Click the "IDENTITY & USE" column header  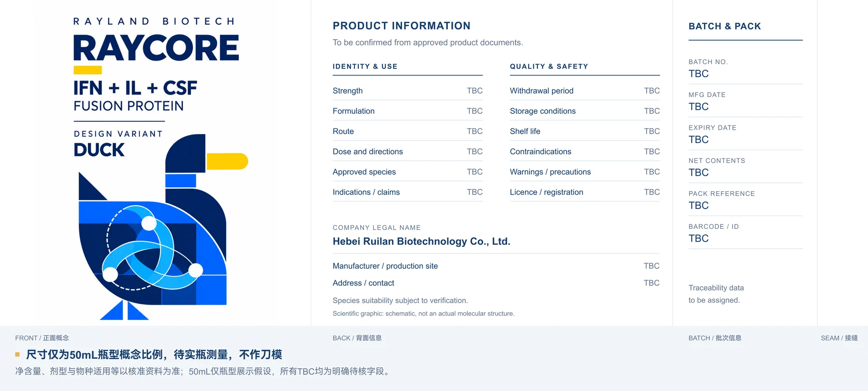(365, 67)
